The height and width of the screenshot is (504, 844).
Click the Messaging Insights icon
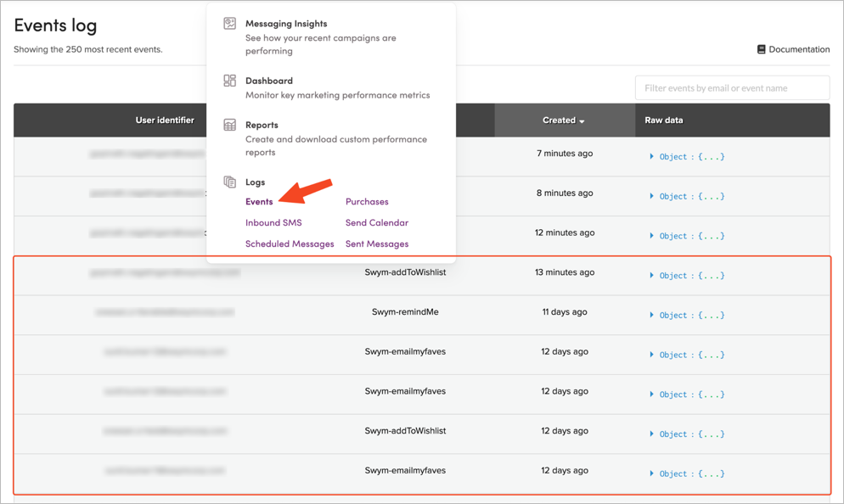[x=230, y=24]
